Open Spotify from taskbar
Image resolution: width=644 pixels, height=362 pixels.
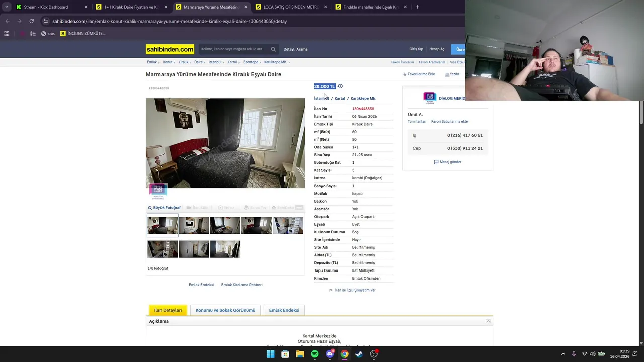coord(315,354)
